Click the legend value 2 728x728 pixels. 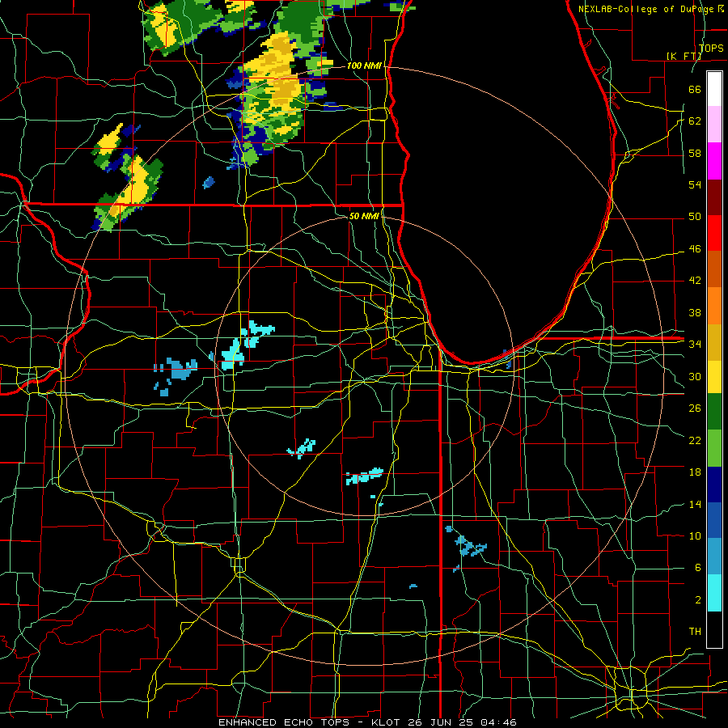click(x=697, y=599)
